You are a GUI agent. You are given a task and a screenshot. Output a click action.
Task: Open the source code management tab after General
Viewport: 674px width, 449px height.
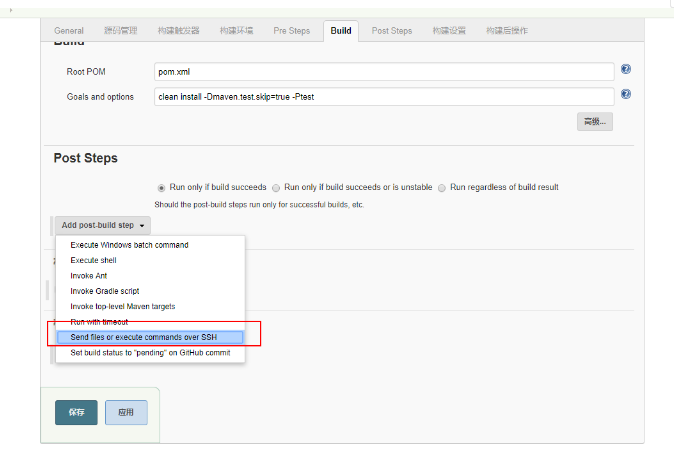[120, 31]
